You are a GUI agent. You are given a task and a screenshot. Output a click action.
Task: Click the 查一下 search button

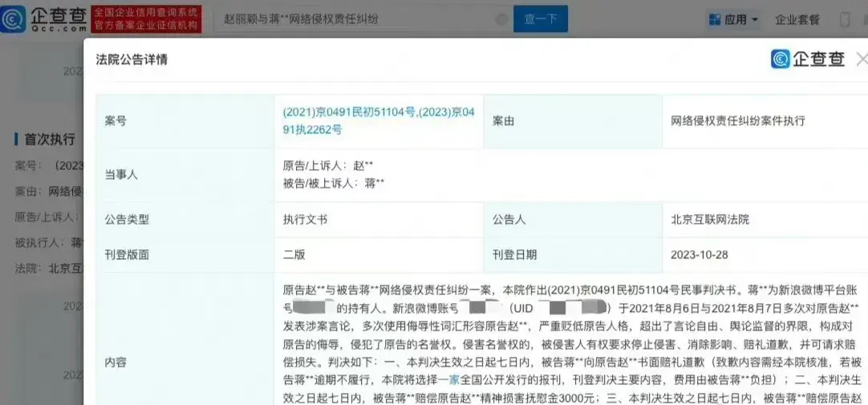540,18
